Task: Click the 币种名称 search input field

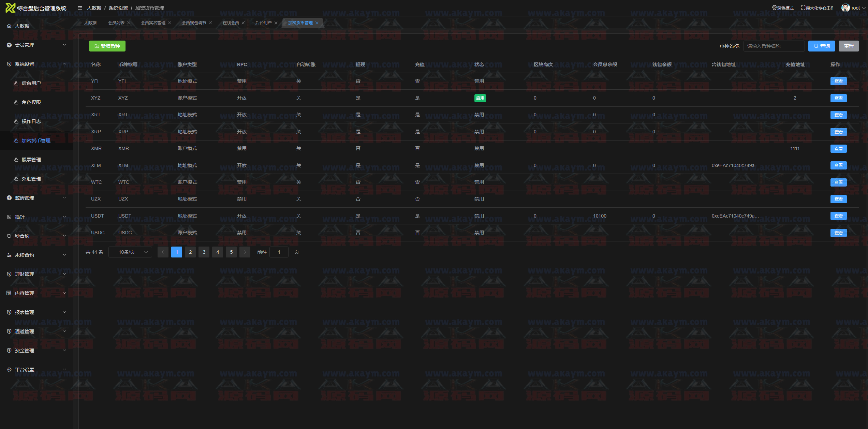Action: [x=774, y=46]
